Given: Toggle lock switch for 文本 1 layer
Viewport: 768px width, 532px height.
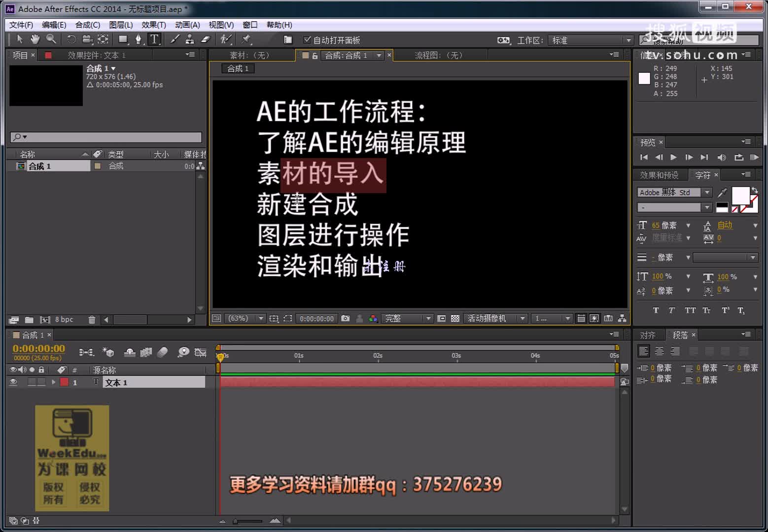Looking at the screenshot, I should click(x=41, y=382).
